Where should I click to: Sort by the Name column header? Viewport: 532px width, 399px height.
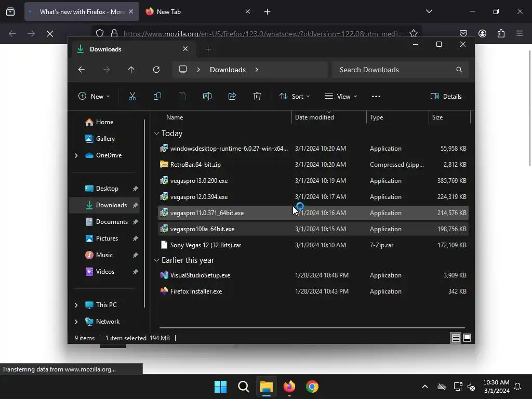225,117
